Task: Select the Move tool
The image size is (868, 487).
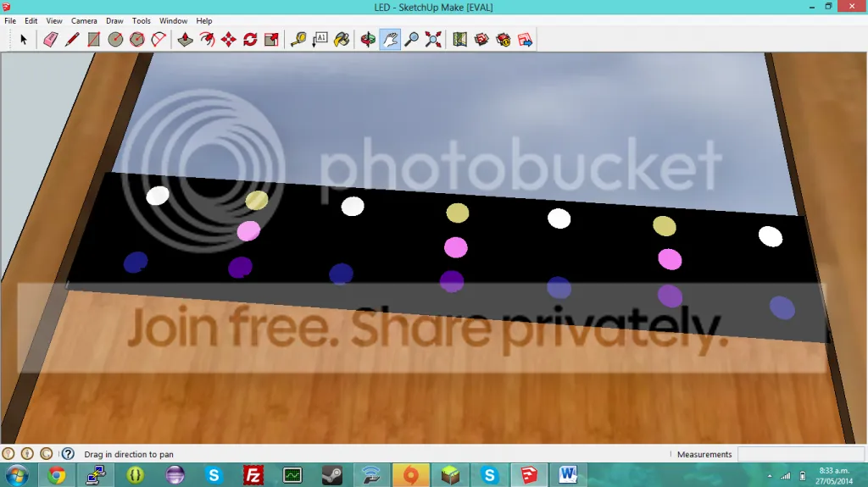Action: point(229,39)
